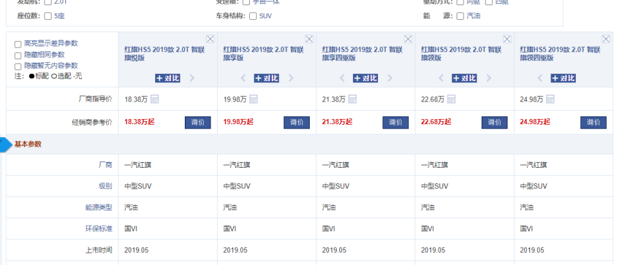This screenshot has height=265, width=644.
Task: Select 中型SUV in the 智联旗享版 column
Action: [x=237, y=187]
